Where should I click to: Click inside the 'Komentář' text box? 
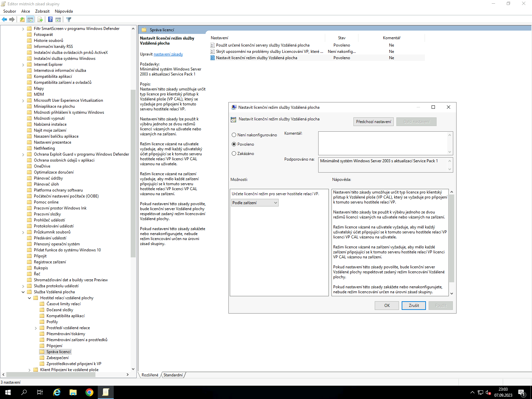pos(382,143)
